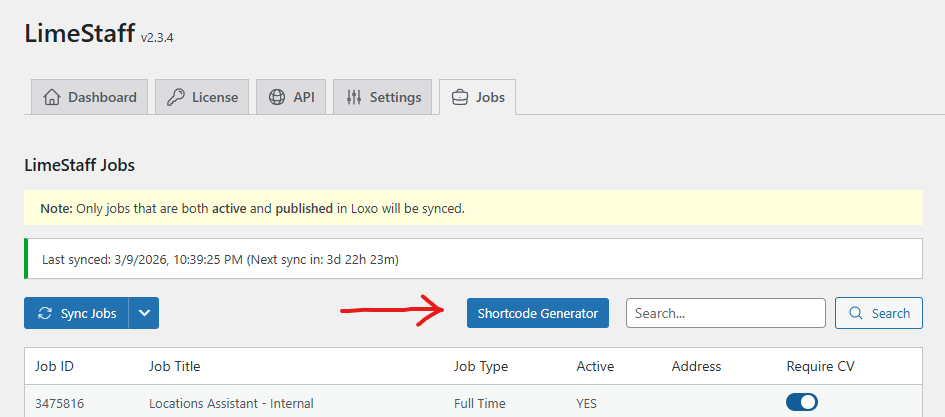Click the Job Type column header
Viewport: 945px width, 417px height.
(x=481, y=366)
